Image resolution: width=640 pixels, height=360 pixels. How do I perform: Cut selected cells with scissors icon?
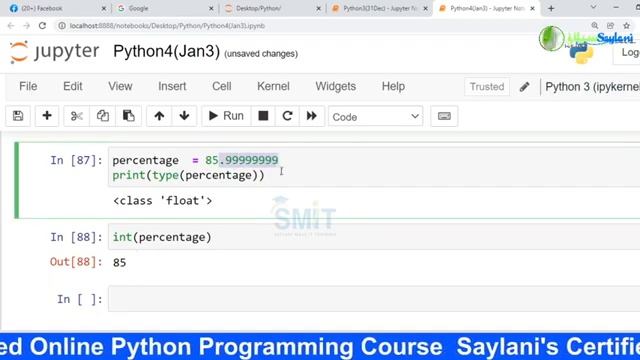click(76, 116)
